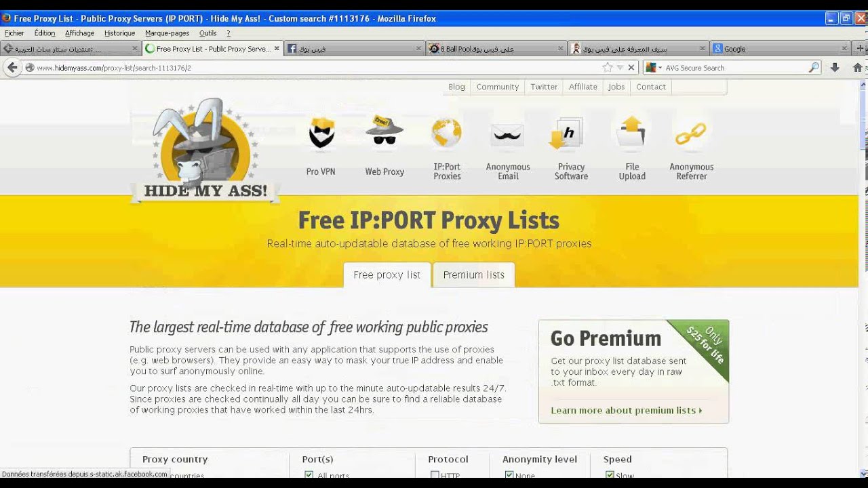Open the File Upload arrow icon
The width and height of the screenshot is (868, 488).
tap(632, 131)
